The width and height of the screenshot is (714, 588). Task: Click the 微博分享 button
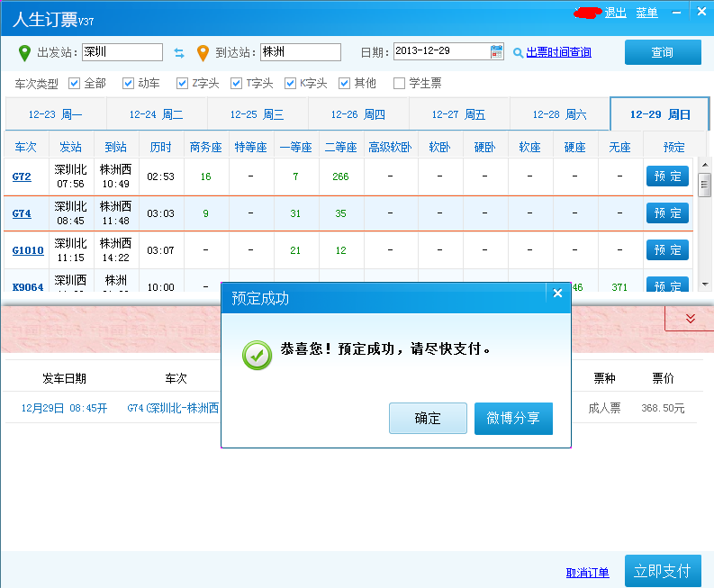point(513,418)
